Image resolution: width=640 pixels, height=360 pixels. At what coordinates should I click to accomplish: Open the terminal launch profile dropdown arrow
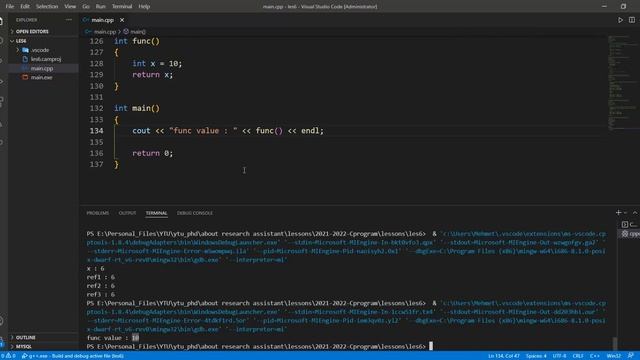[x=625, y=213]
